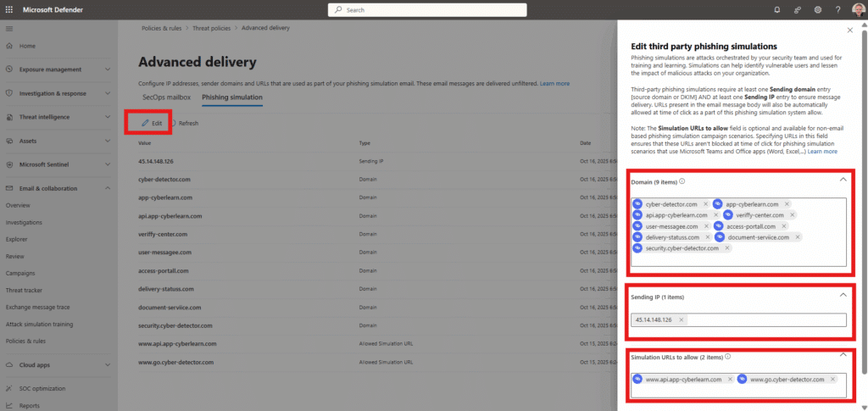
Task: Go to Threat policies breadcrumb
Action: coord(211,28)
